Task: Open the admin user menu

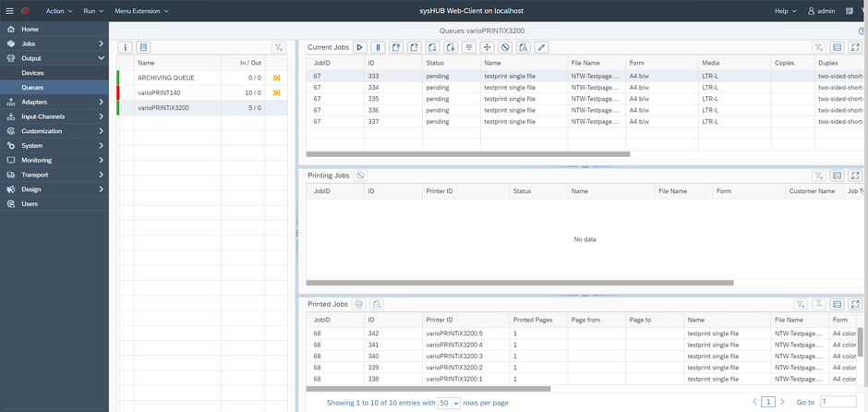Action: (x=822, y=11)
